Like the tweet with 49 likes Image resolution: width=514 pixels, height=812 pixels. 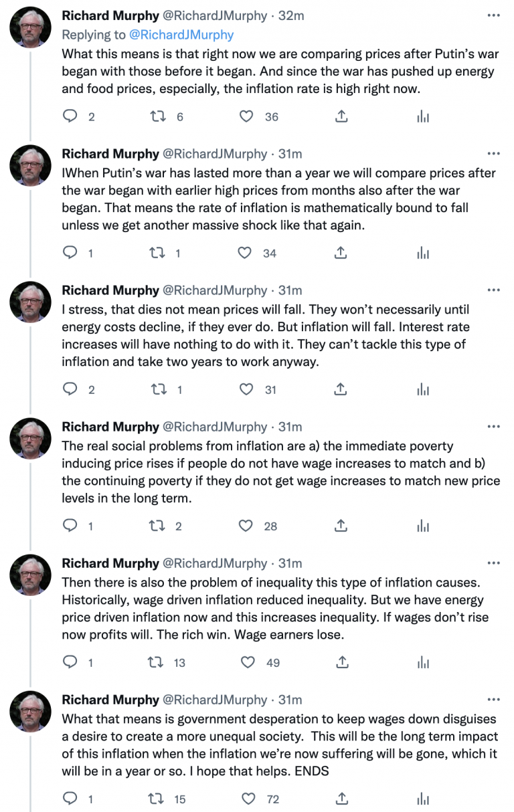247,662
